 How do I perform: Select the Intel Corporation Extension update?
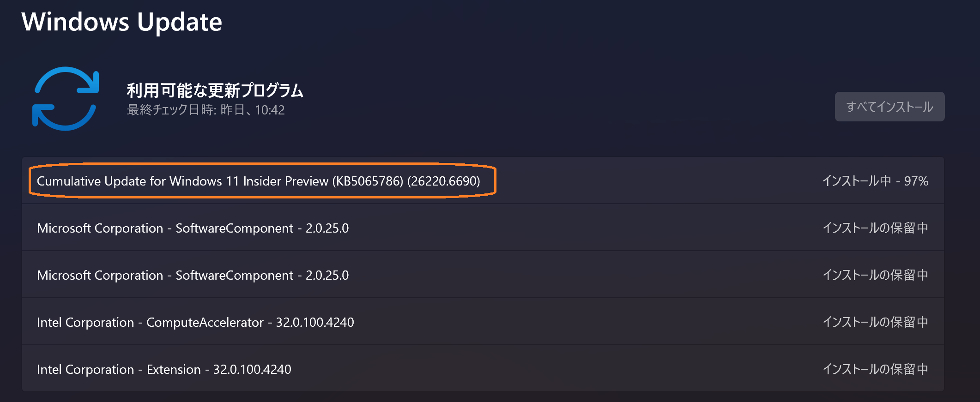point(164,369)
